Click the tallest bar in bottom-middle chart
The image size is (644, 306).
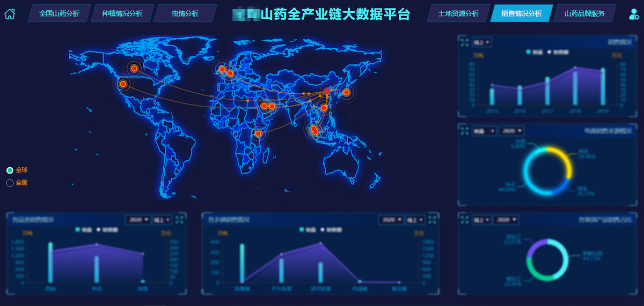click(242, 263)
